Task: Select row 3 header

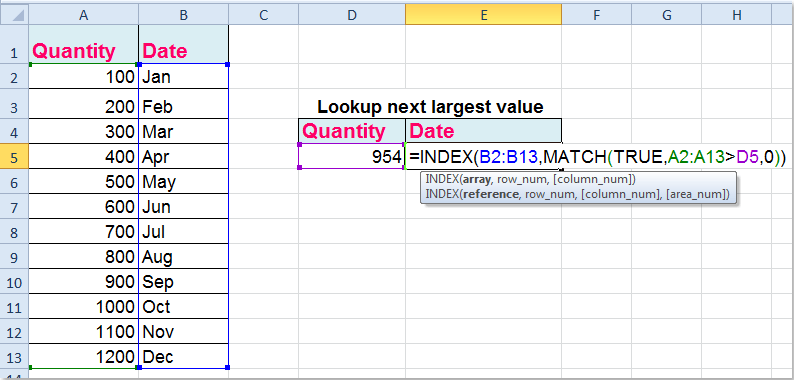Action: click(14, 104)
